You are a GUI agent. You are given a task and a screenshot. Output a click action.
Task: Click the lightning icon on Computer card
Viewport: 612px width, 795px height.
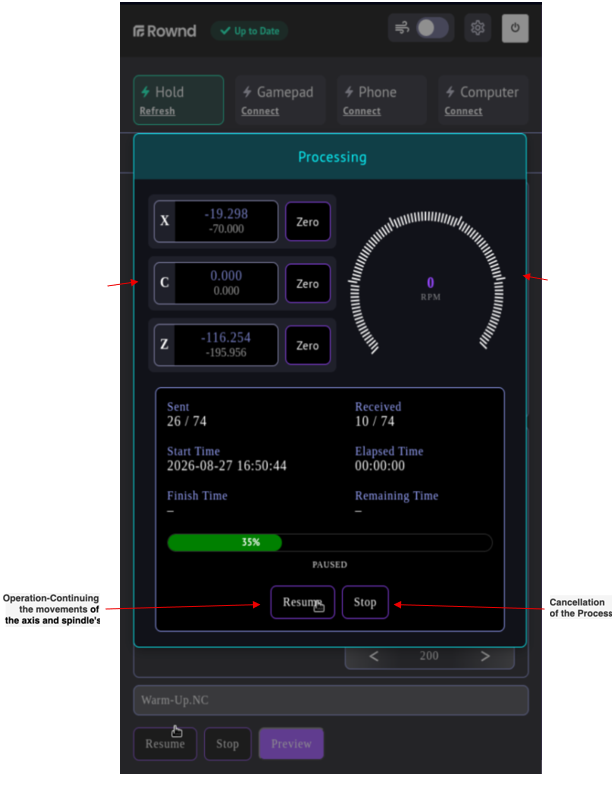(450, 92)
